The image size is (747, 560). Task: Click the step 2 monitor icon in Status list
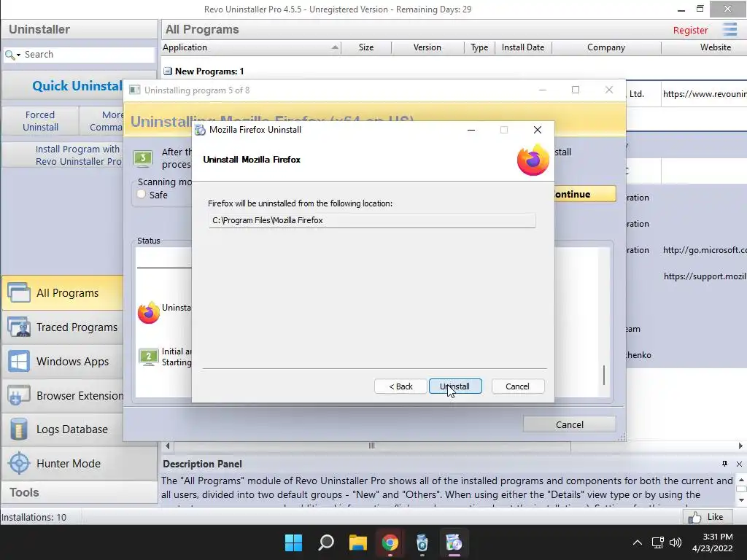(149, 357)
